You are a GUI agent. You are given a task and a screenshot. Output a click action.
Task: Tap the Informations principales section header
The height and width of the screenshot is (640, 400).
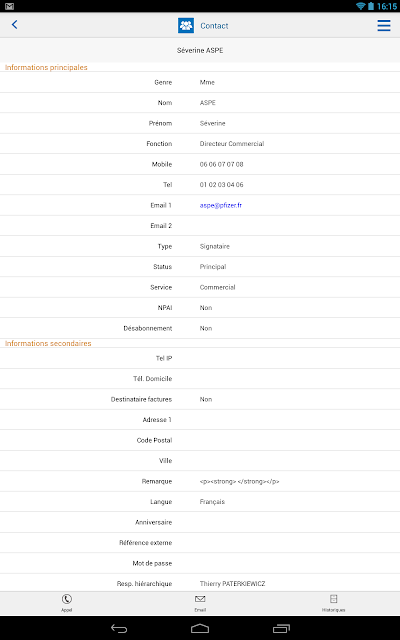[46, 67]
